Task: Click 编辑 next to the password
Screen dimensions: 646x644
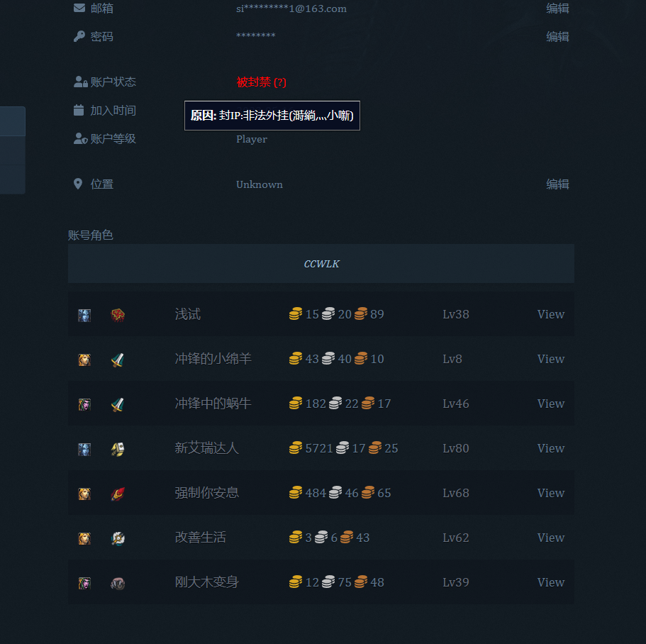Action: pyautogui.click(x=557, y=36)
